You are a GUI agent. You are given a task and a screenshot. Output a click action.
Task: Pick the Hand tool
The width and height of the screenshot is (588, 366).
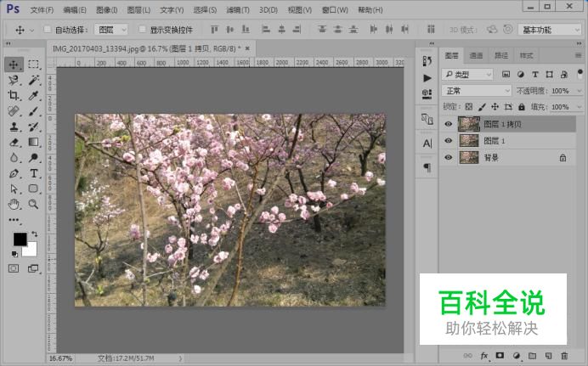click(14, 204)
